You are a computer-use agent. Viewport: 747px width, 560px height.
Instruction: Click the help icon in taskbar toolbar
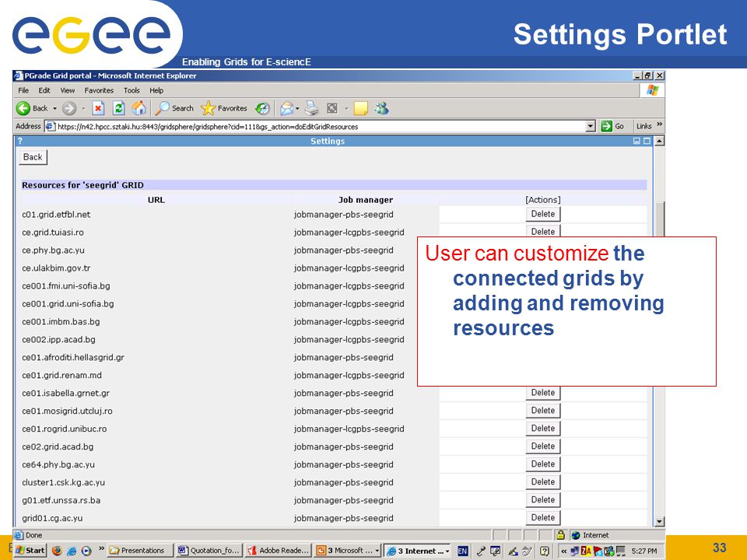point(544,551)
